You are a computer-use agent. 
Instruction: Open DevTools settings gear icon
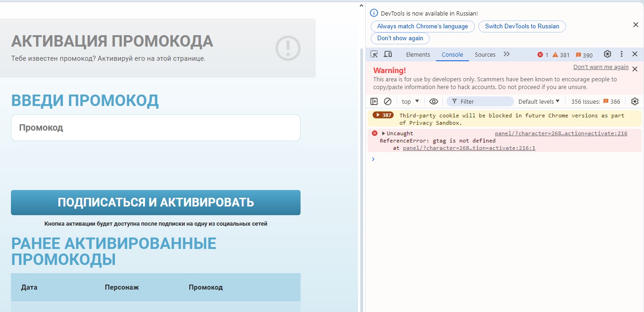pos(607,54)
